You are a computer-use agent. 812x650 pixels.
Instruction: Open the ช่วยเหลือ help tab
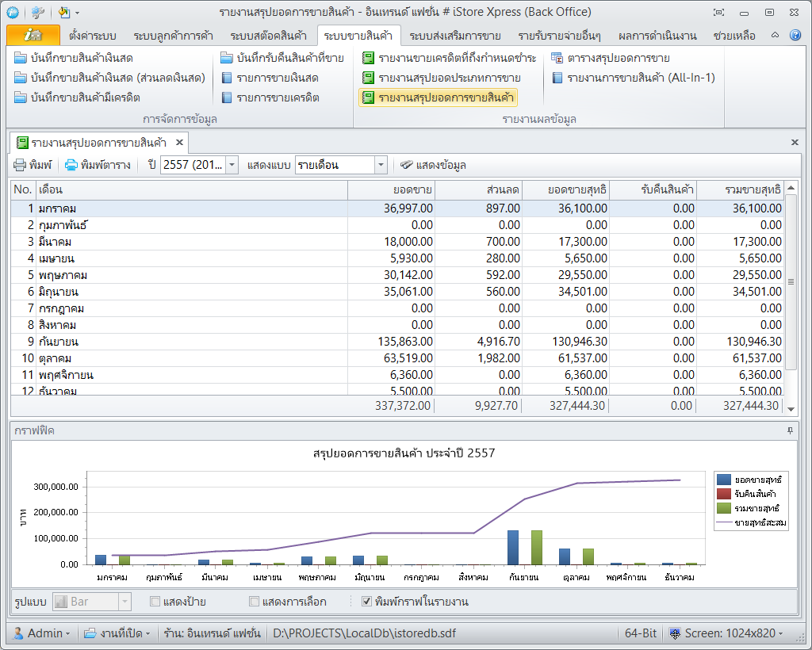click(733, 36)
